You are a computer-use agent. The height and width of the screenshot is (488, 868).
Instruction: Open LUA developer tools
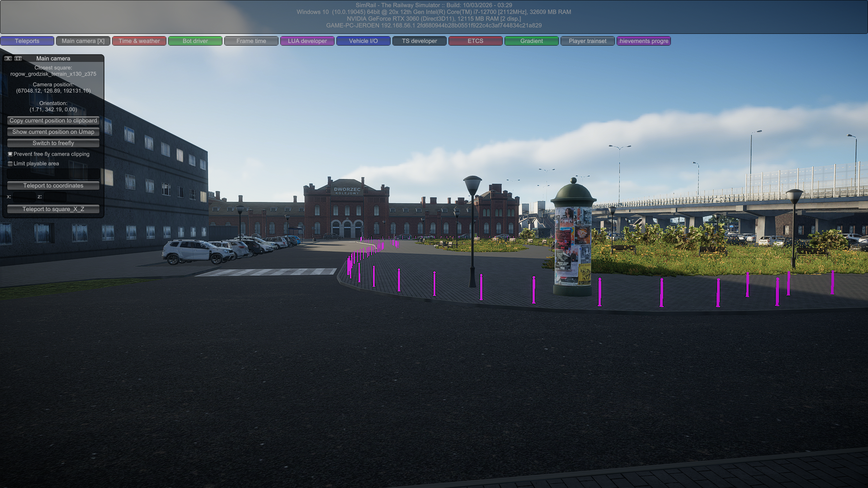click(307, 41)
